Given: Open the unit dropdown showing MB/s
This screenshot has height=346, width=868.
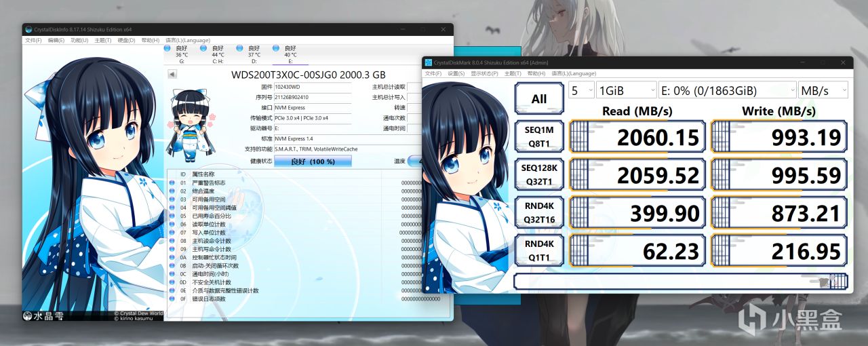Looking at the screenshot, I should [823, 90].
